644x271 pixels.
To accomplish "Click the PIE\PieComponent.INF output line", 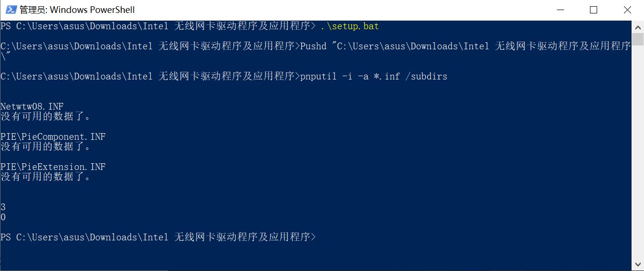I will 53,136.
